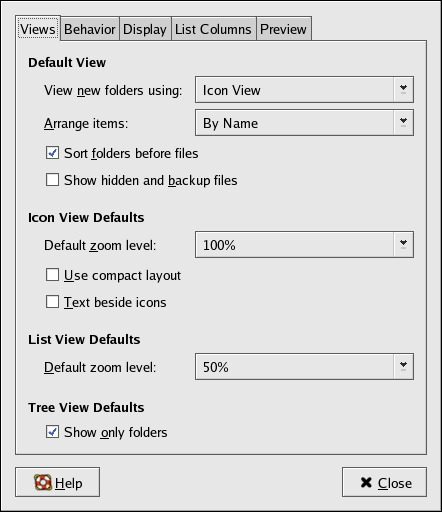Open the List Columns tab

(x=213, y=29)
